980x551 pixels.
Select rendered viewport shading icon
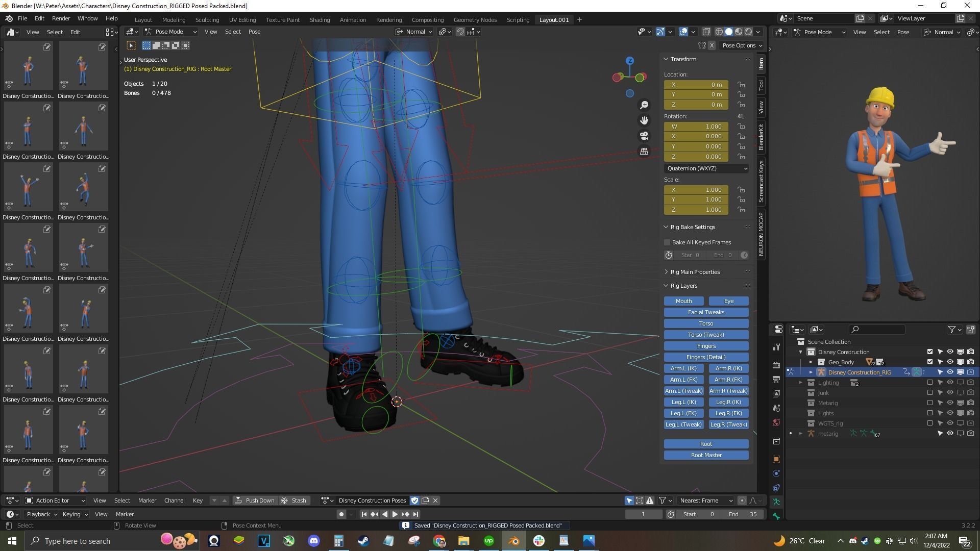[x=748, y=32]
